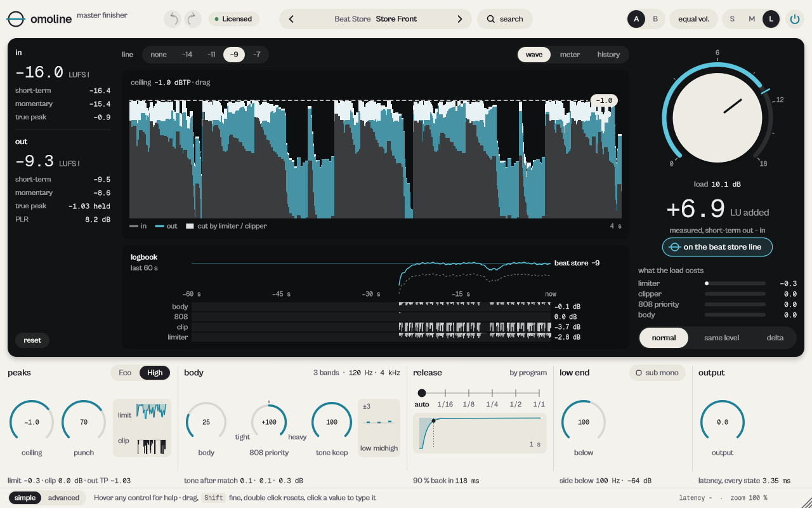Click the large load knob
Screen dimensions: 812x508
[x=717, y=118]
